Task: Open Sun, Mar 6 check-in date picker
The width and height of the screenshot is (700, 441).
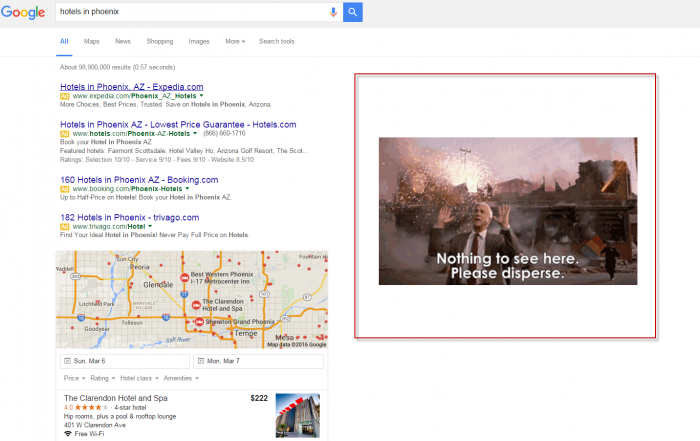Action: 125,361
